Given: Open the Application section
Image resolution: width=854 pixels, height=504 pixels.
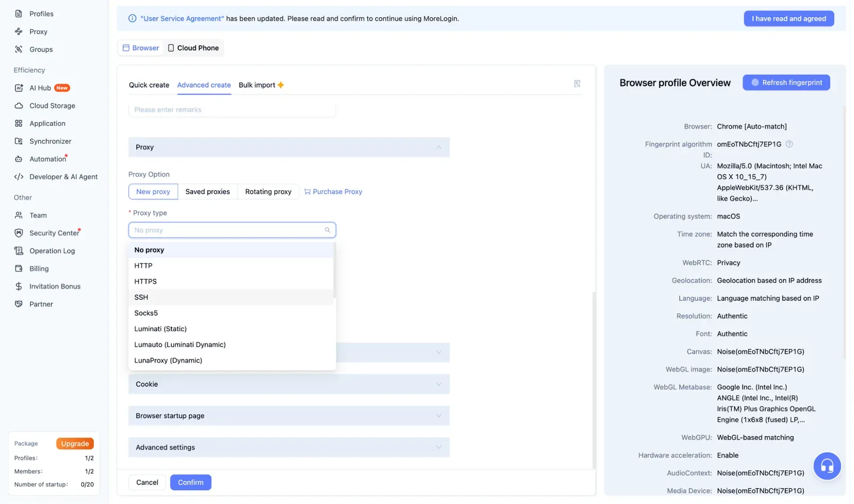Looking at the screenshot, I should pyautogui.click(x=47, y=123).
